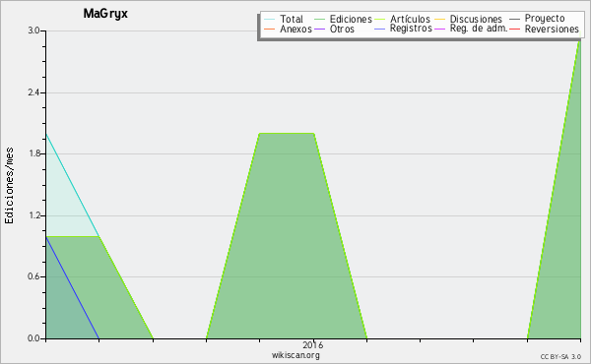Click the y-axis value '3.0'

click(33, 30)
